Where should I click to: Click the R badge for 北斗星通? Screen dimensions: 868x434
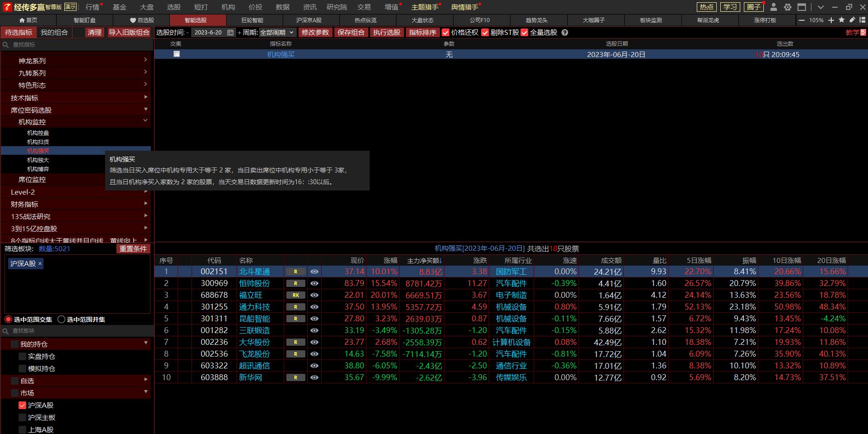coord(296,272)
